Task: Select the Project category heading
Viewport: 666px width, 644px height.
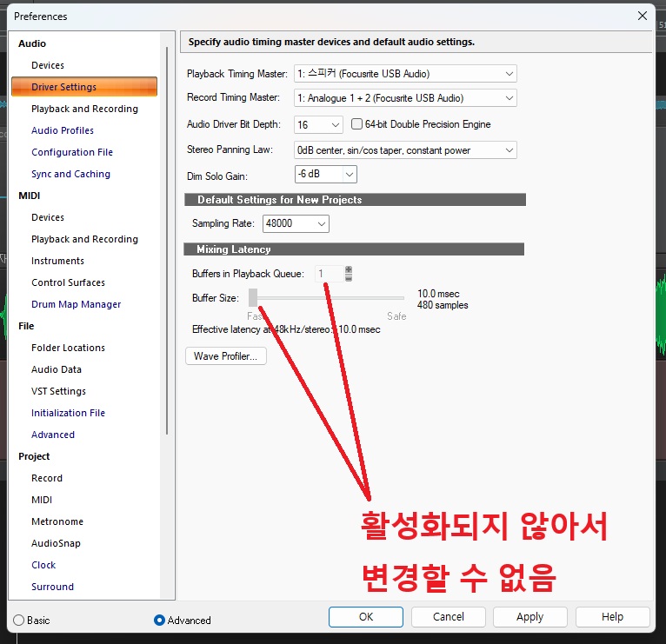Action: [34, 456]
